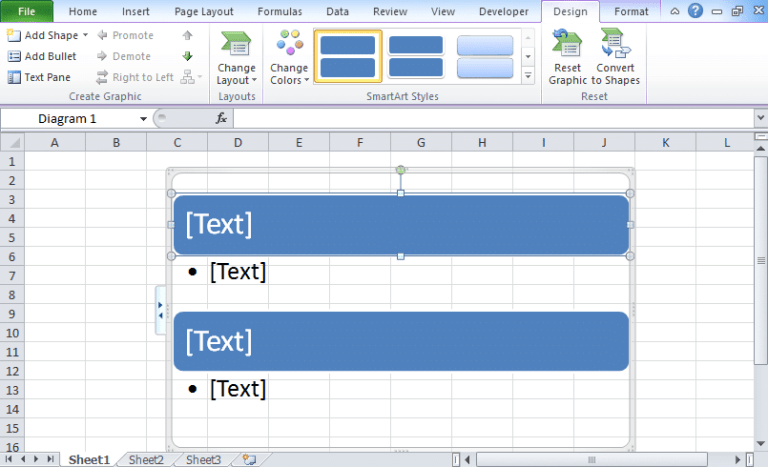Open the File tab
Viewport: 768px width, 467px height.
pos(26,11)
